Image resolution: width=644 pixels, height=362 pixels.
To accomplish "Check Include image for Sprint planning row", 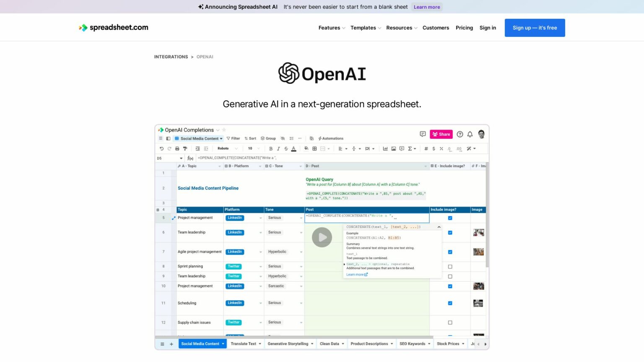I will pyautogui.click(x=450, y=266).
